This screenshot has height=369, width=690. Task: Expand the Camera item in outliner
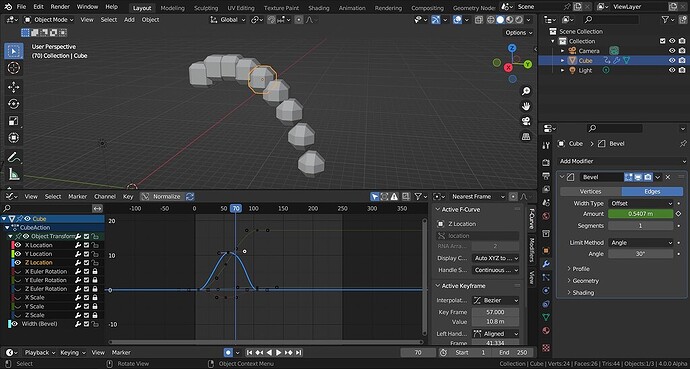point(562,51)
